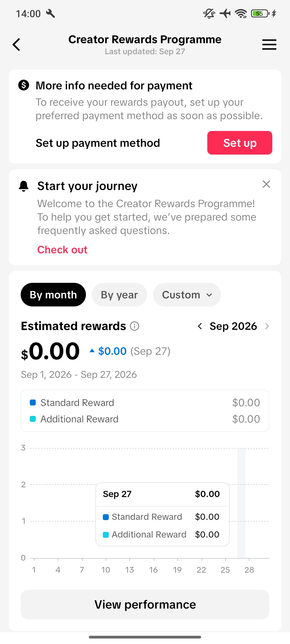Tap the View performance button
Image resolution: width=290 pixels, height=644 pixels.
pyautogui.click(x=145, y=605)
